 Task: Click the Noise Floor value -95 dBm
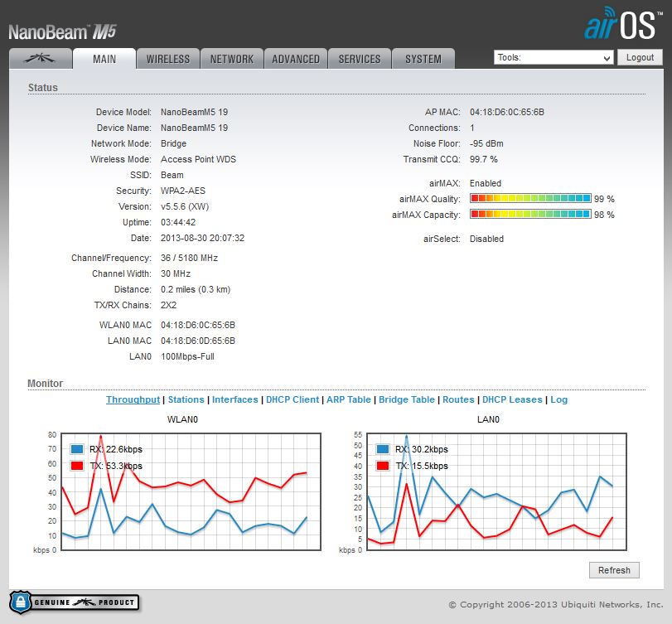pyautogui.click(x=486, y=143)
